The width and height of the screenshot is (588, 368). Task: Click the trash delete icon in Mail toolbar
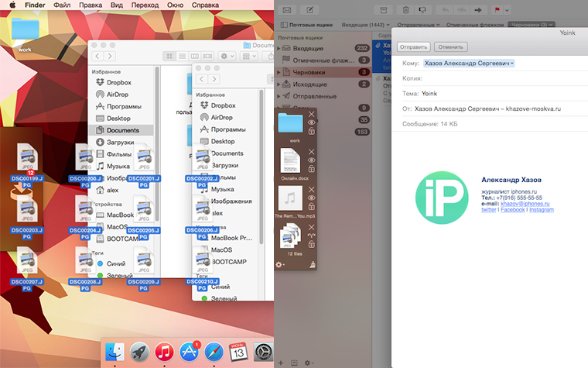coord(405,10)
